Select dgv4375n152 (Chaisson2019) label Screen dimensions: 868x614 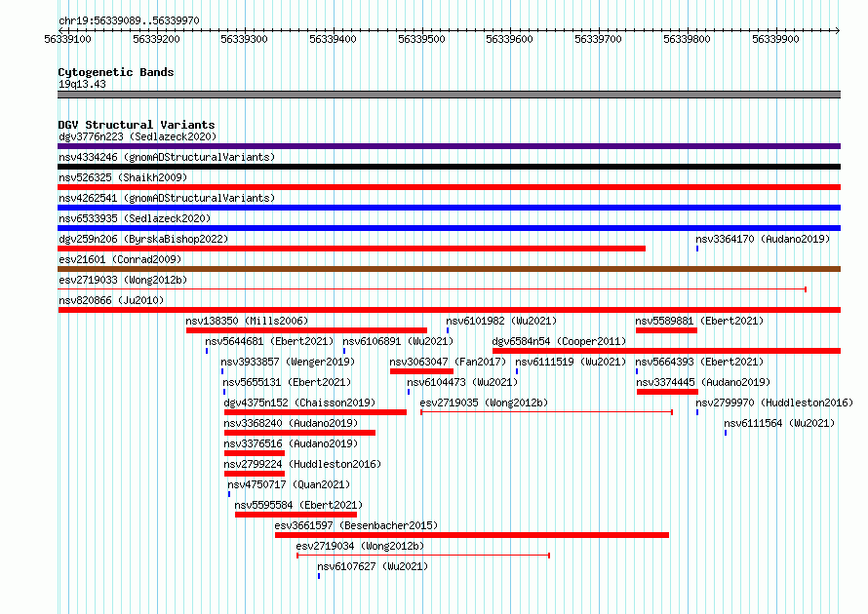299,403
